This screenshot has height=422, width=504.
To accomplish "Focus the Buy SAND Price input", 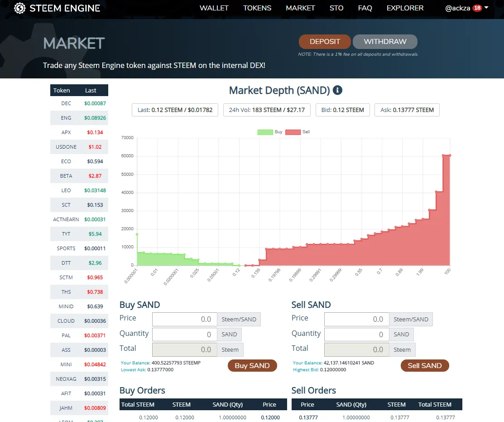I will 184,319.
